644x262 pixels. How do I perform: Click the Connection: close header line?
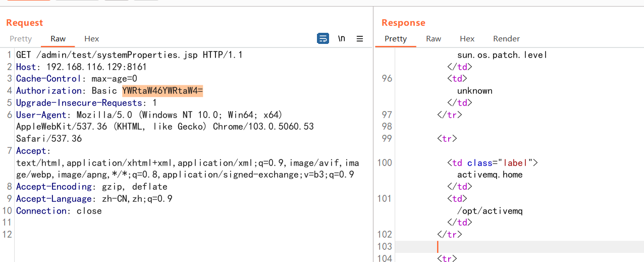tap(59, 211)
